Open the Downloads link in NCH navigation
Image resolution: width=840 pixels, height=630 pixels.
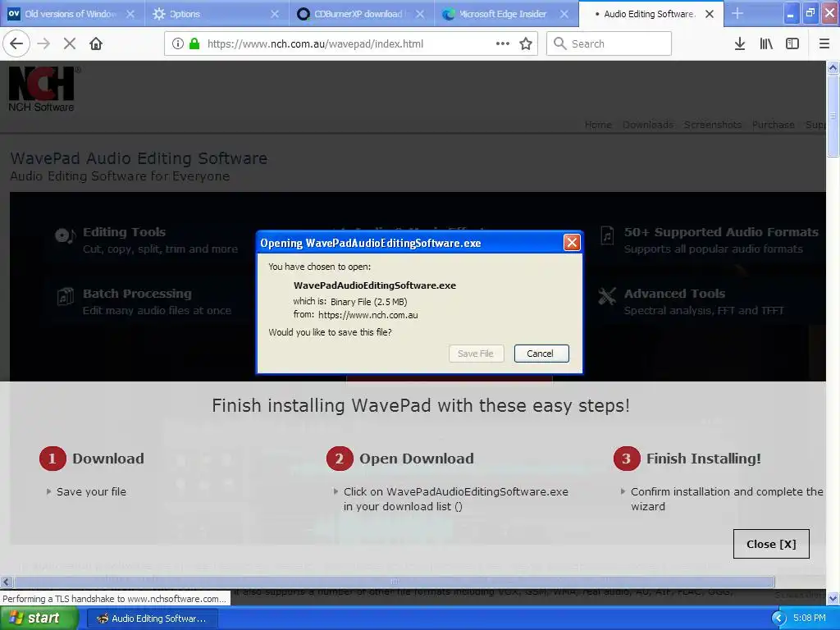point(648,125)
